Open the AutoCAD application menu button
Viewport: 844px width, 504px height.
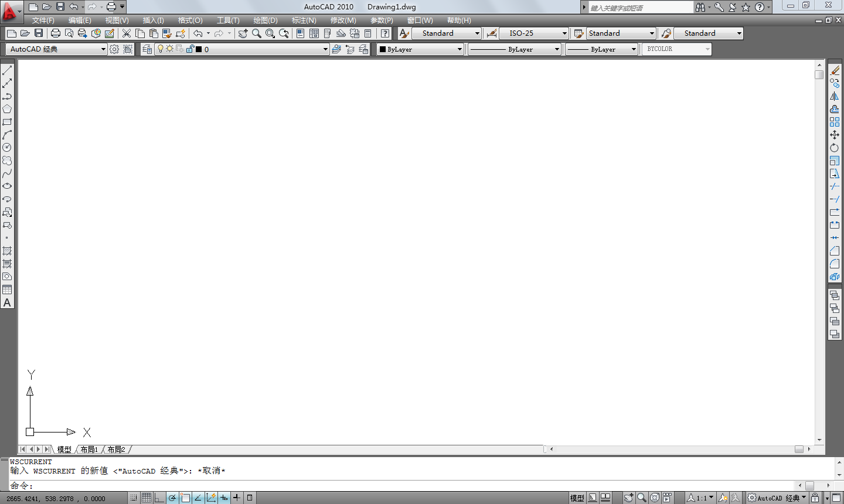11,11
